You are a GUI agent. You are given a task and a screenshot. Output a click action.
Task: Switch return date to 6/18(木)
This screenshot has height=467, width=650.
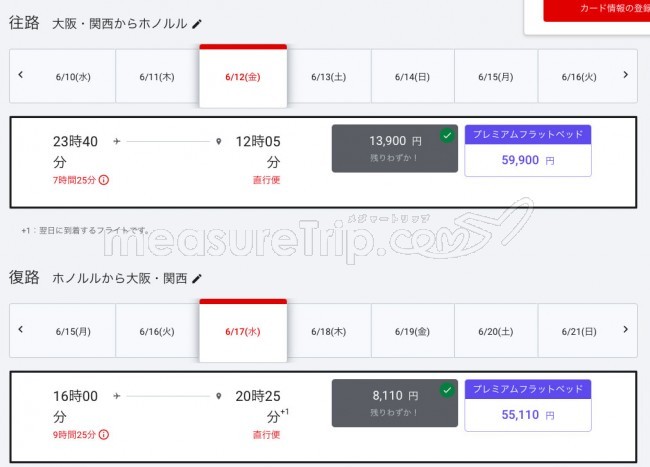pyautogui.click(x=329, y=331)
